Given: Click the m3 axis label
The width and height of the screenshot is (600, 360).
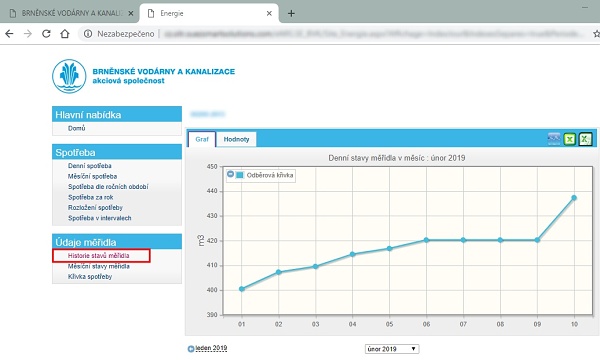Looking at the screenshot, I should 201,241.
